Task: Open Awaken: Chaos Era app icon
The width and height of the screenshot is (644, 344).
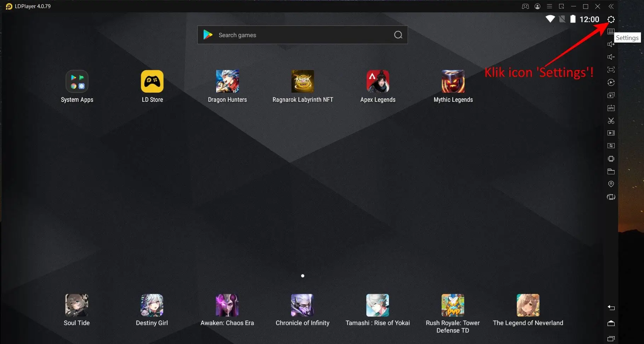Action: coord(227,305)
